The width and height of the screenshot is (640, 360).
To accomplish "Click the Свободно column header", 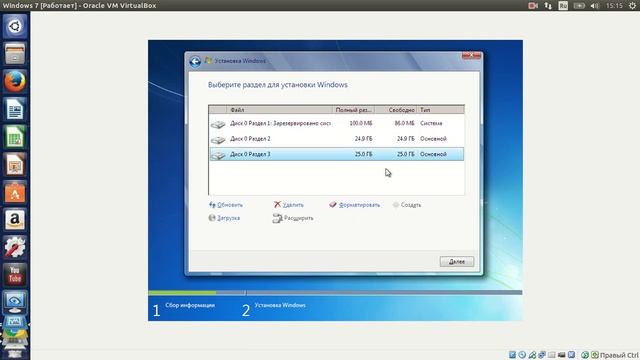I will [396, 110].
